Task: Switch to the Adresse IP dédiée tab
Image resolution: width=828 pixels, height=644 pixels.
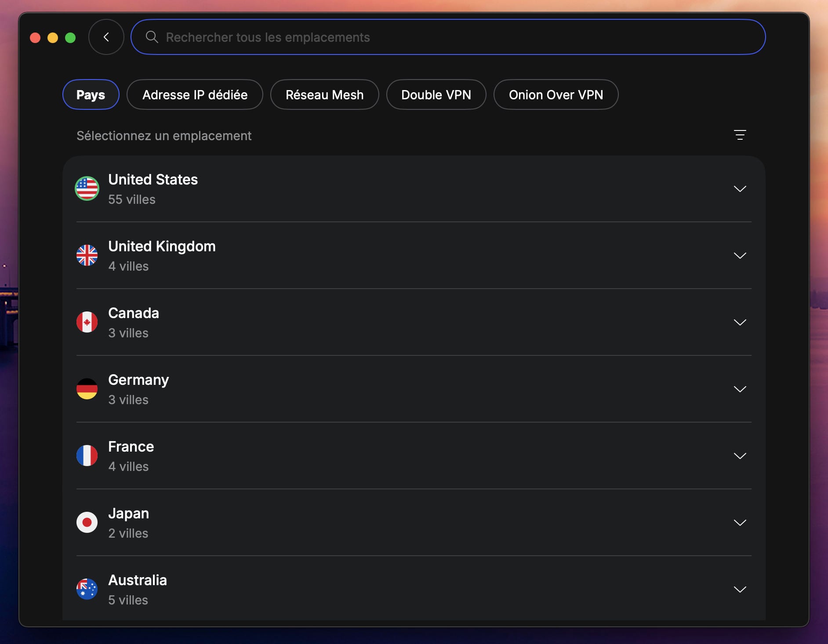Action: [x=195, y=95]
